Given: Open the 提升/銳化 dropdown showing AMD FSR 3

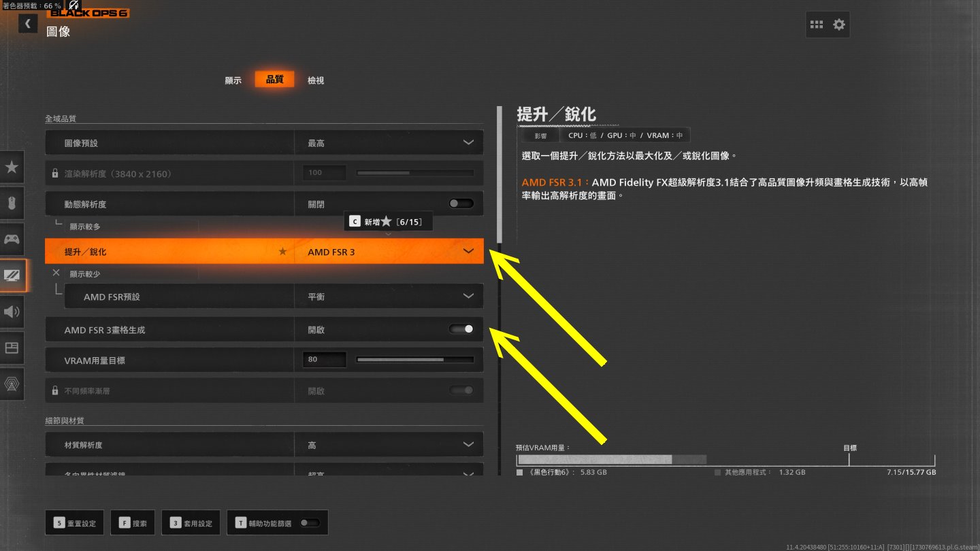Looking at the screenshot, I should pyautogui.click(x=389, y=252).
